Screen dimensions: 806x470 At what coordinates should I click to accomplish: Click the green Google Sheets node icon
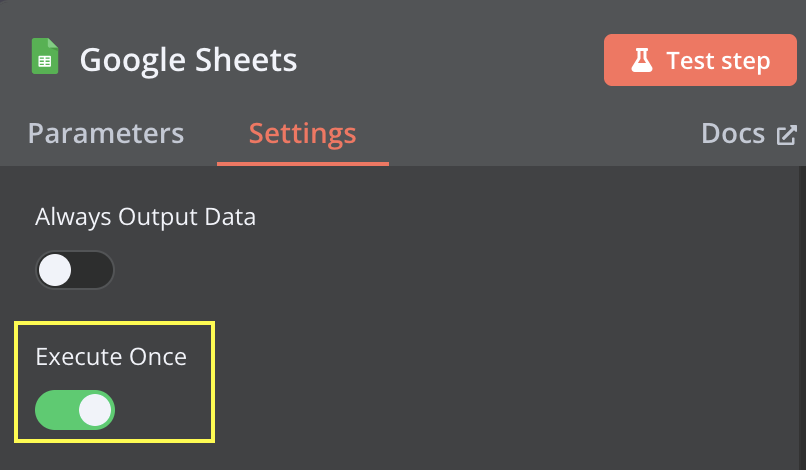click(x=45, y=56)
